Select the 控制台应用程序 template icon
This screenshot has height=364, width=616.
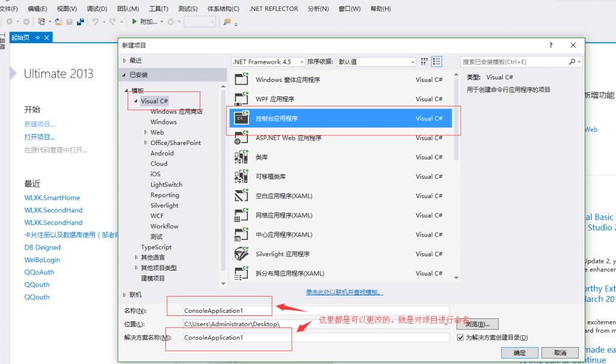(241, 119)
